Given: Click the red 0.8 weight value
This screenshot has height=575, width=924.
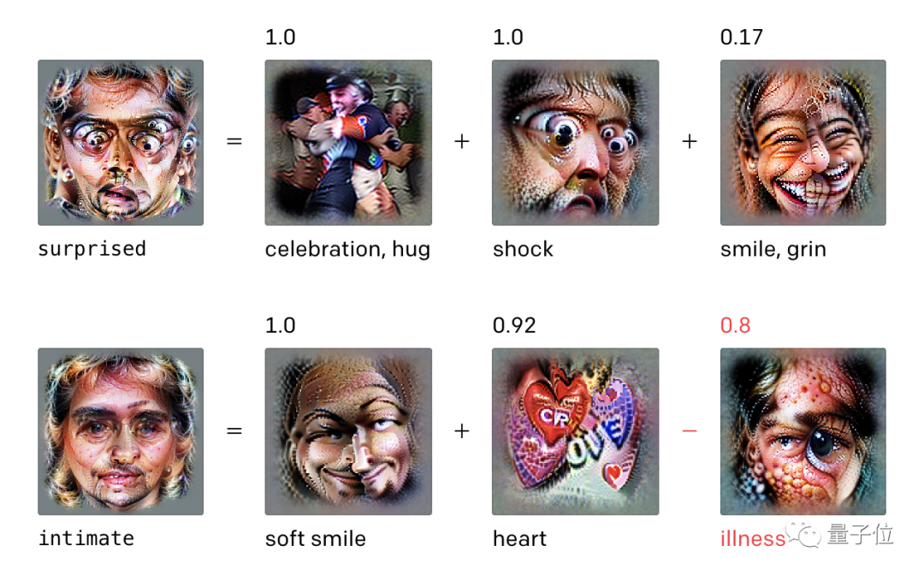Looking at the screenshot, I should [x=735, y=325].
